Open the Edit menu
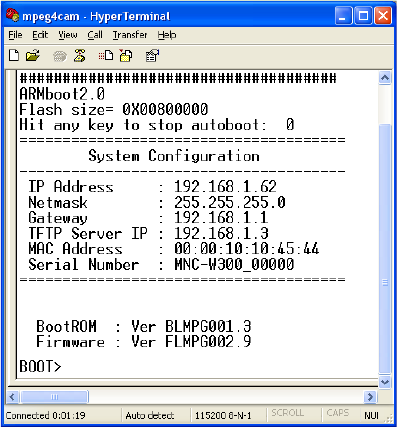Screen dimensions: 397x427 click(40, 35)
